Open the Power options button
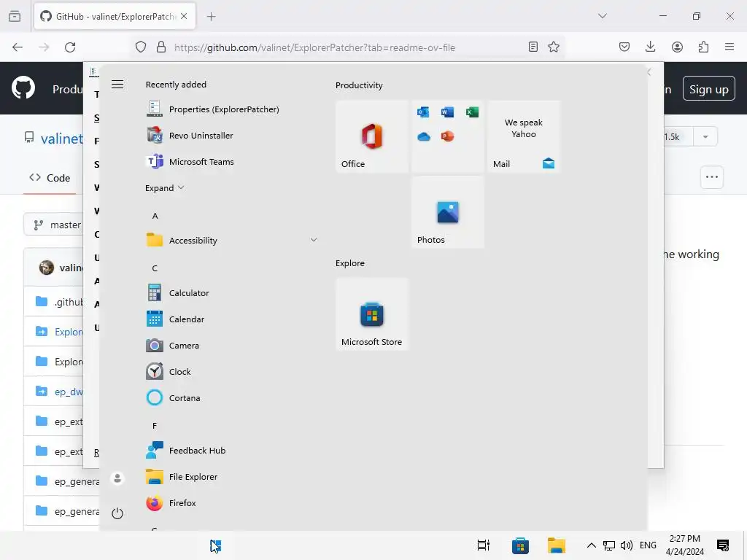 [x=117, y=513]
